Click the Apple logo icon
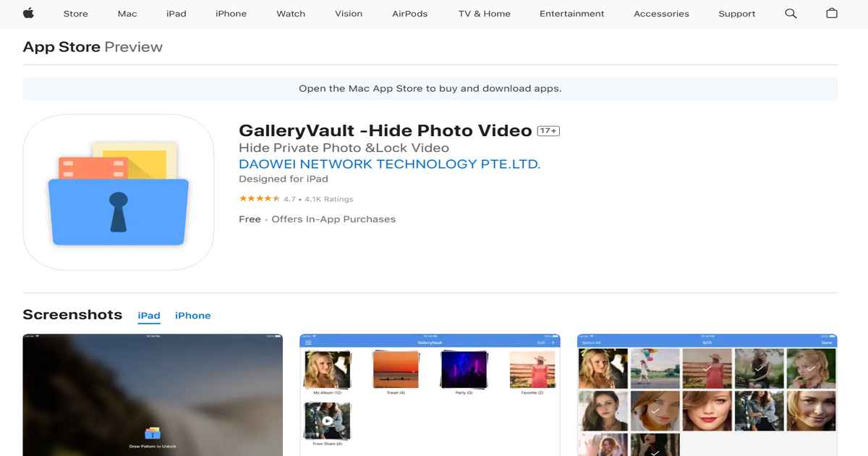 point(29,13)
